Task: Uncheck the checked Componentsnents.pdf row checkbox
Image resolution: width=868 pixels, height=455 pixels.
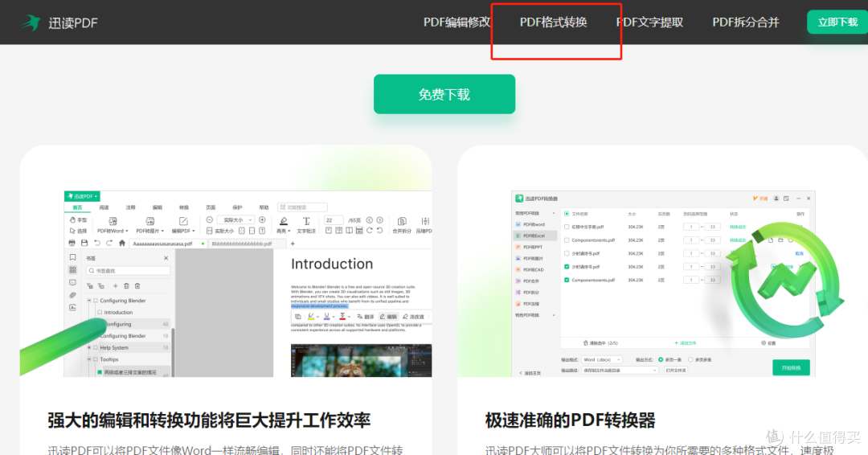Action: pyautogui.click(x=567, y=280)
